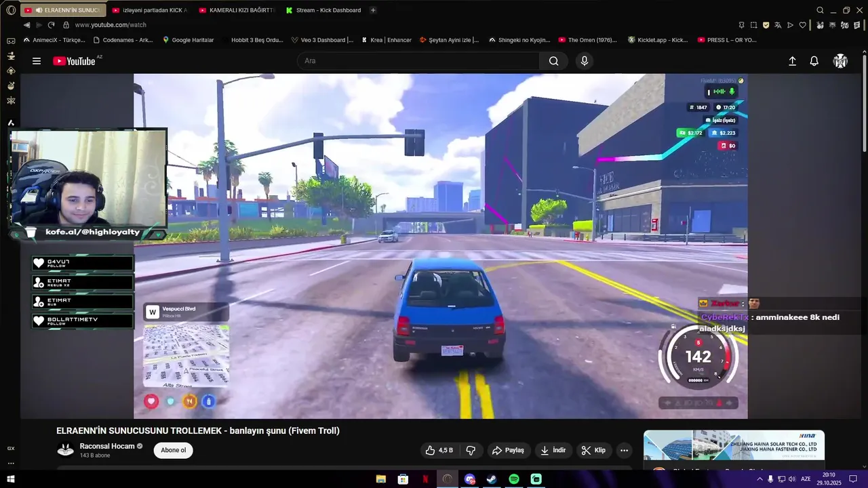Show hidden system tray icons chevron

pyautogui.click(x=759, y=479)
